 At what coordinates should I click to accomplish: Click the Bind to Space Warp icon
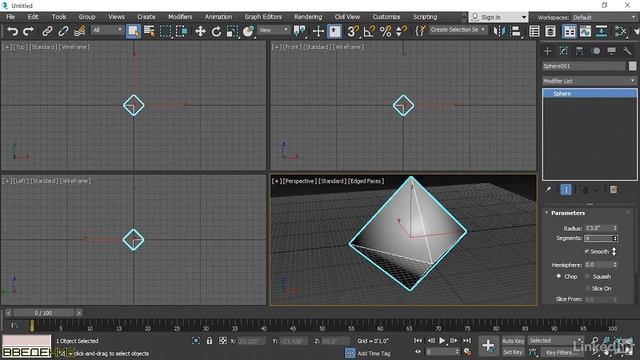point(80,31)
